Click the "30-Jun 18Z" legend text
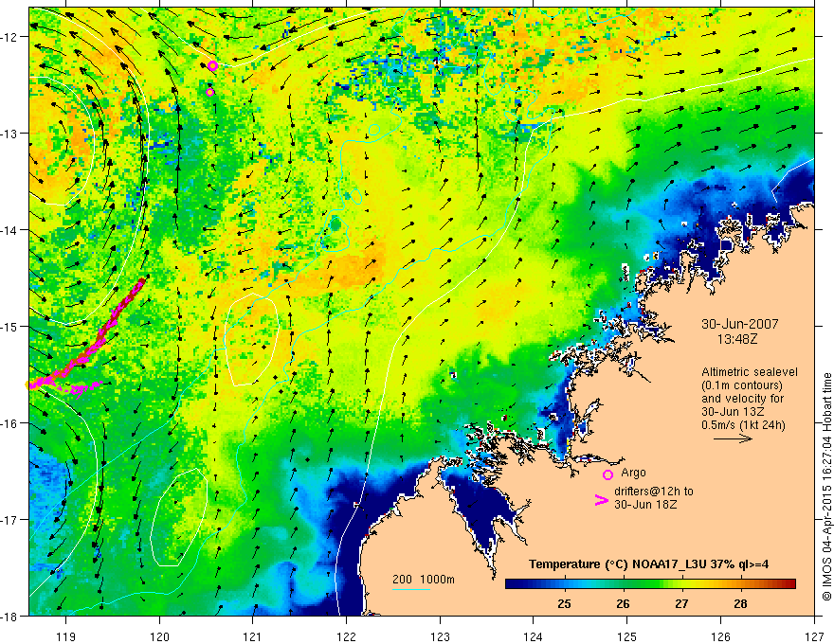Screen dimensions: 834x644 [645, 504]
